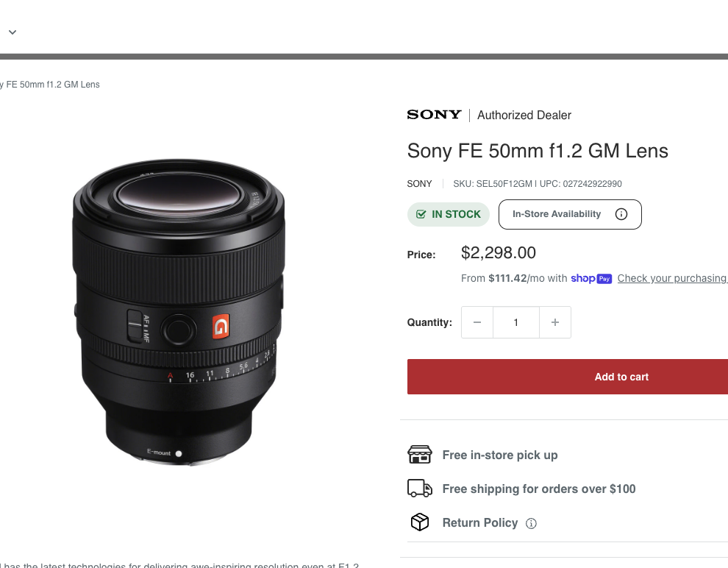The image size is (728, 568).
Task: Expand the chevron dropdown at top left
Action: [13, 32]
